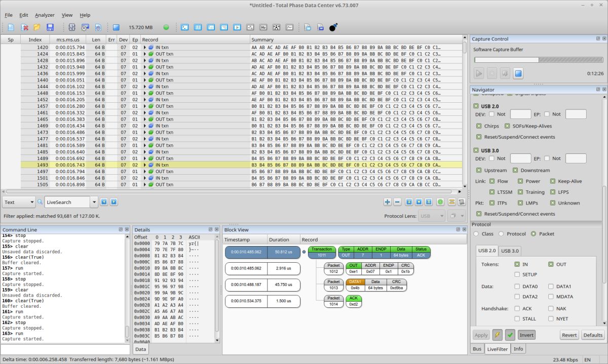Click the jump-to-bottom icon in the search bar
This screenshot has width=608, height=364.
[429, 202]
